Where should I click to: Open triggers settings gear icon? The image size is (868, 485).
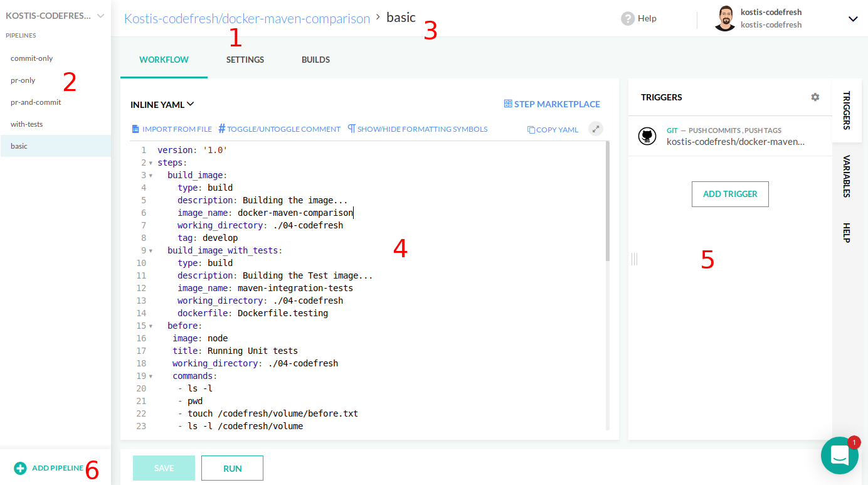(815, 97)
